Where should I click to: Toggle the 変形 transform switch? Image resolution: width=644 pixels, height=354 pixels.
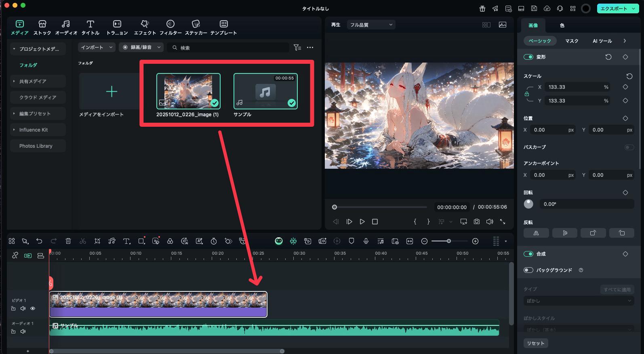pyautogui.click(x=528, y=57)
